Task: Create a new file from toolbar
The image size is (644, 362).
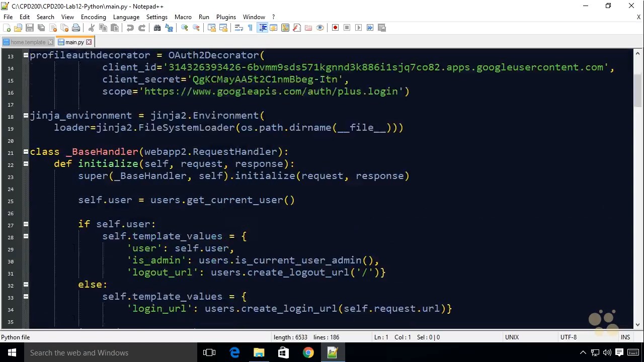Action: point(7,28)
